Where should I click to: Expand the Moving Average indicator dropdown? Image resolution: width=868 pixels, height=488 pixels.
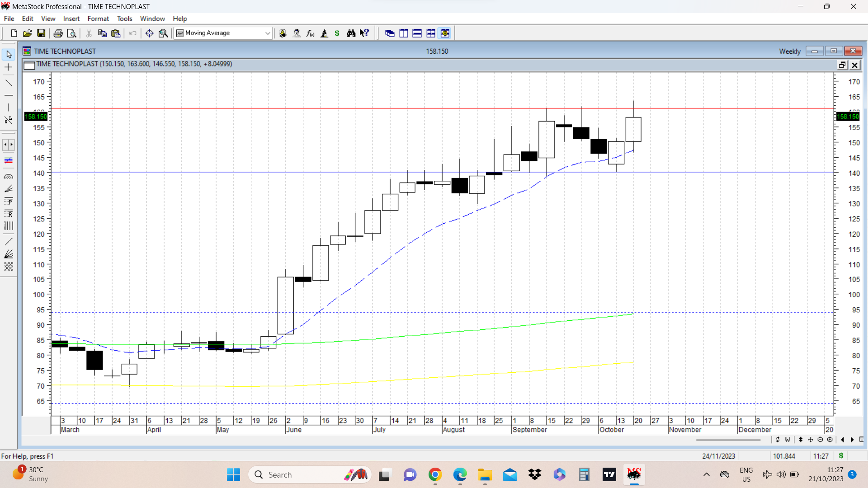click(x=268, y=33)
